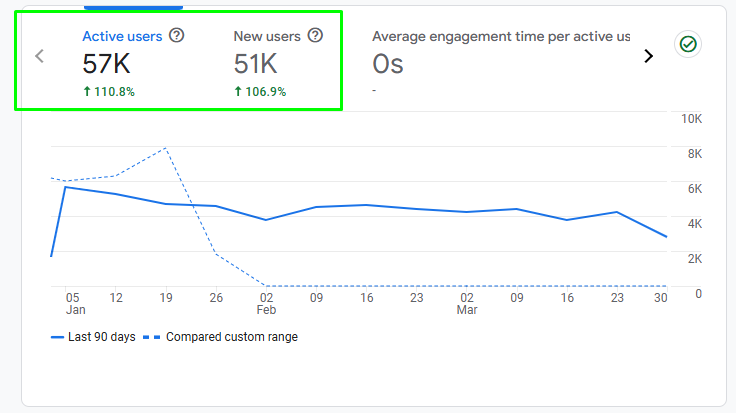
Task: Switch to the New users metric tab
Action: 268,37
